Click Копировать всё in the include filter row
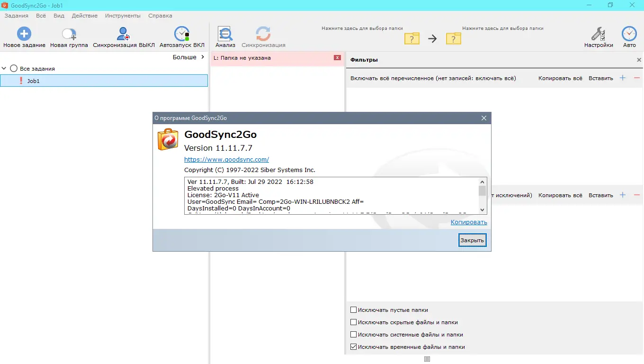This screenshot has height=364, width=644. tap(560, 78)
